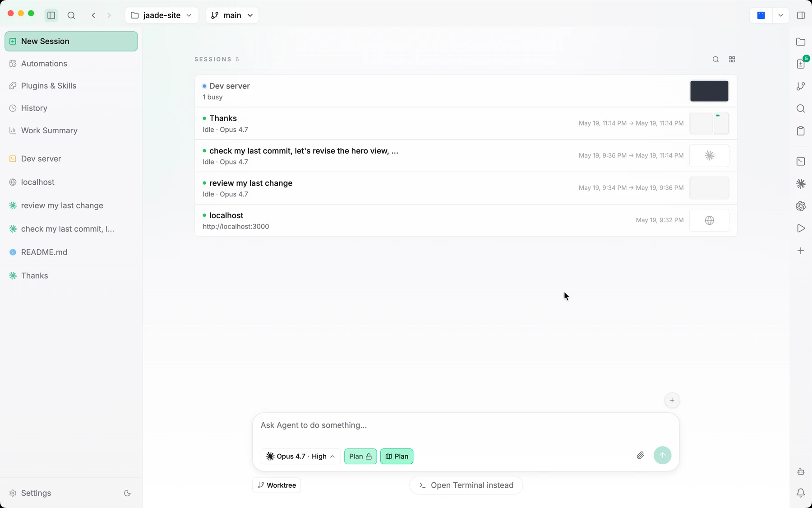Select Thanks in the sidebar
The height and width of the screenshot is (508, 812).
pos(71,275)
